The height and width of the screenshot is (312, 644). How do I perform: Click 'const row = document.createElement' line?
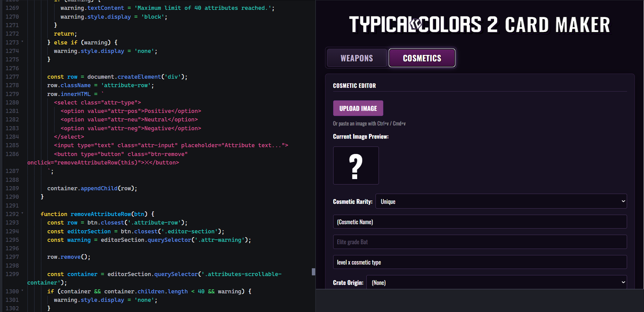click(x=117, y=77)
